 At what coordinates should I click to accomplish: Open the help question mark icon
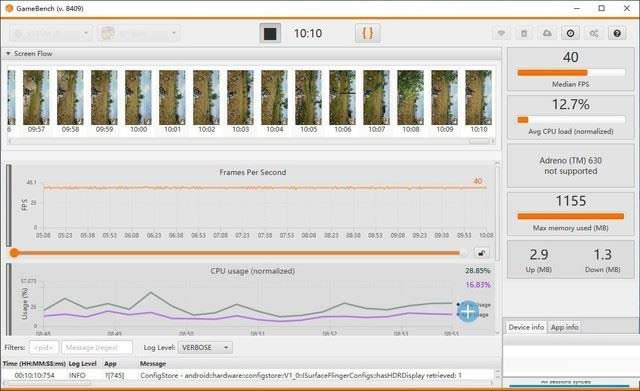tap(617, 33)
